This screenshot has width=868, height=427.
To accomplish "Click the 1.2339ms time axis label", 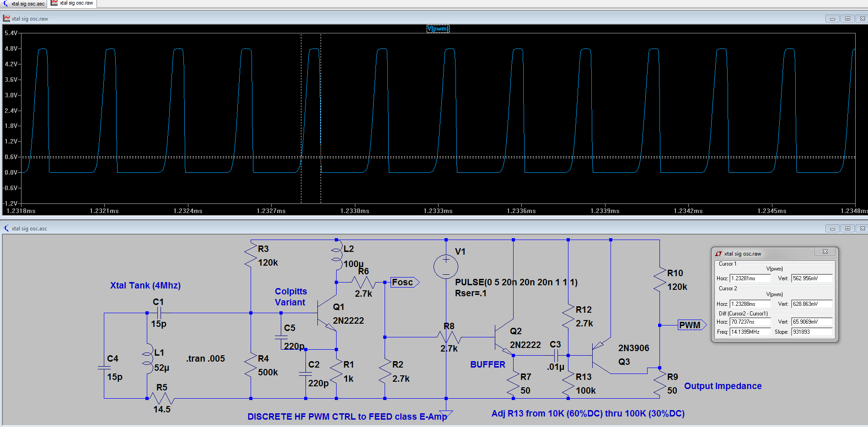I will [605, 211].
